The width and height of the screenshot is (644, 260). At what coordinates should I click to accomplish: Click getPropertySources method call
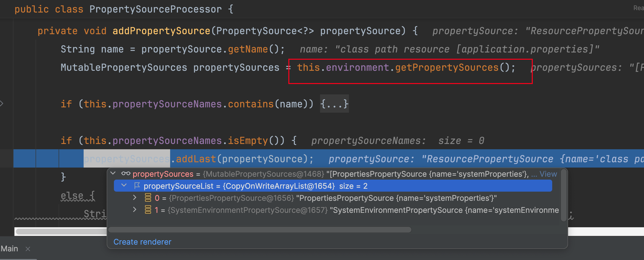447,67
